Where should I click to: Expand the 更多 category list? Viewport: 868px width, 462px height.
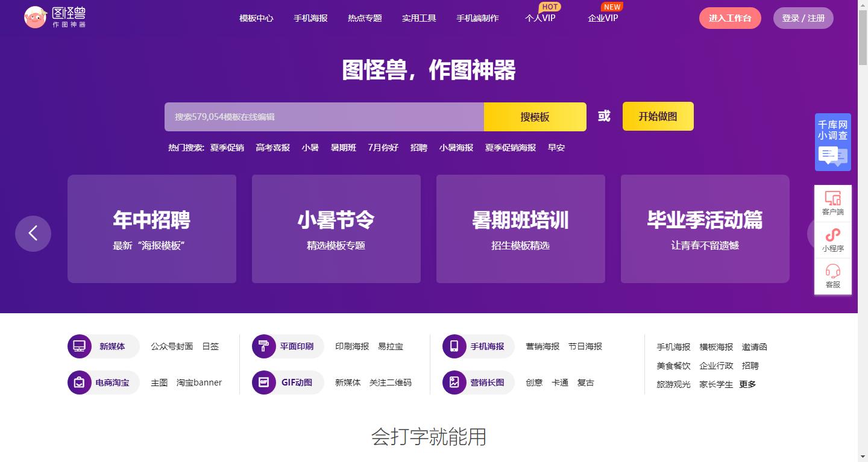click(x=747, y=384)
